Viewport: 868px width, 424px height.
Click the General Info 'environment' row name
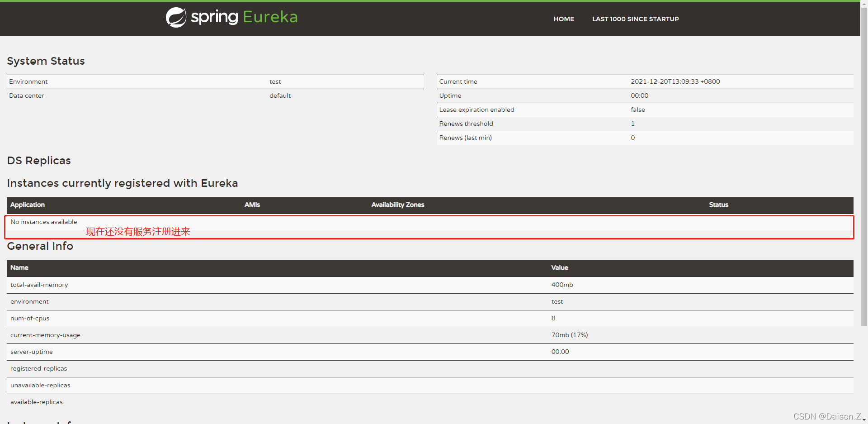29,301
